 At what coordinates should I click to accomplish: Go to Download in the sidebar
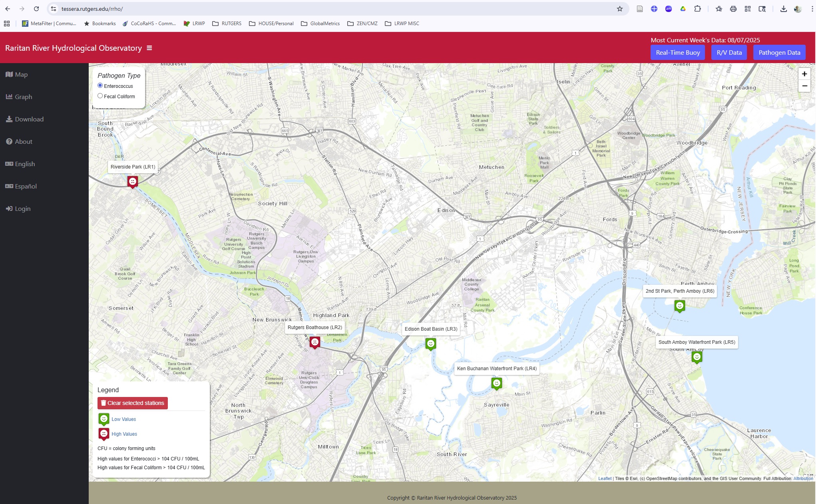point(29,119)
